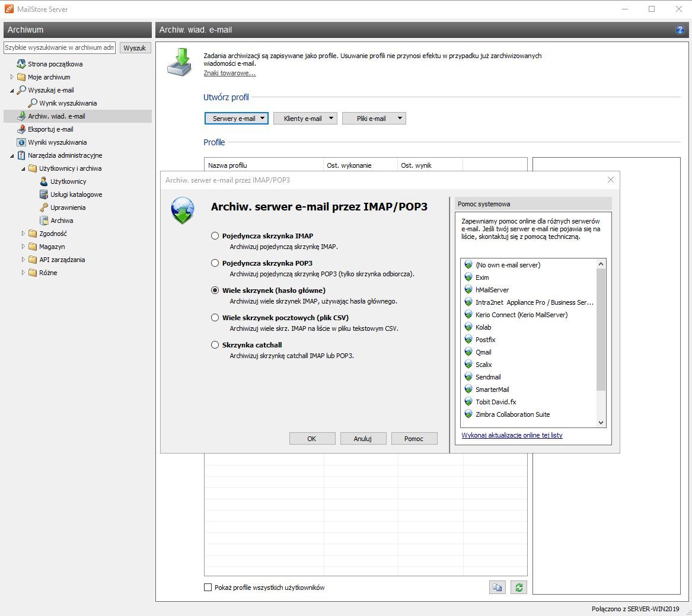Select Archiw. wiad. e-mail tree item
The height and width of the screenshot is (616, 692).
click(x=78, y=116)
